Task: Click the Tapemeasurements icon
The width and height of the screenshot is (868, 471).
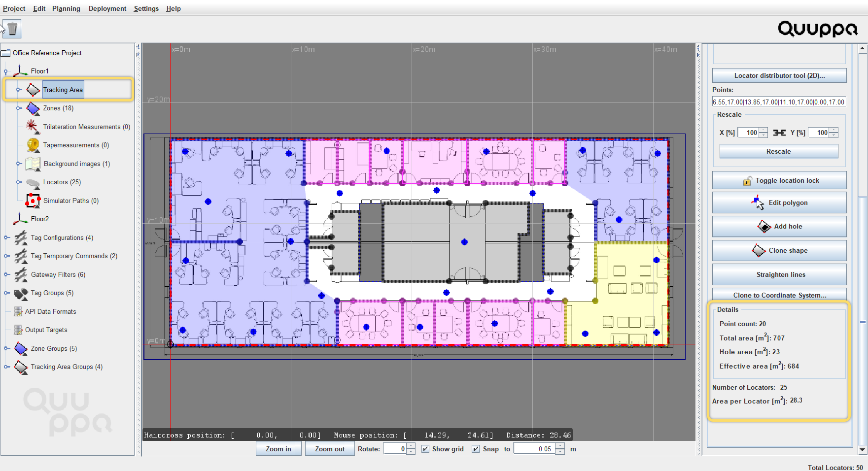Action: (33, 145)
